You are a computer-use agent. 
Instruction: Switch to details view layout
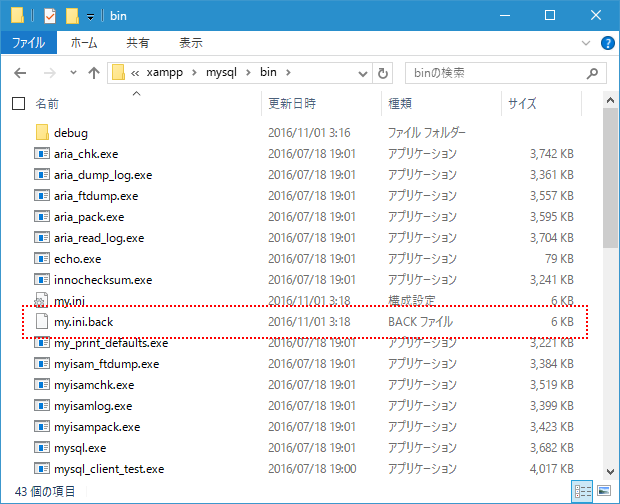click(582, 491)
